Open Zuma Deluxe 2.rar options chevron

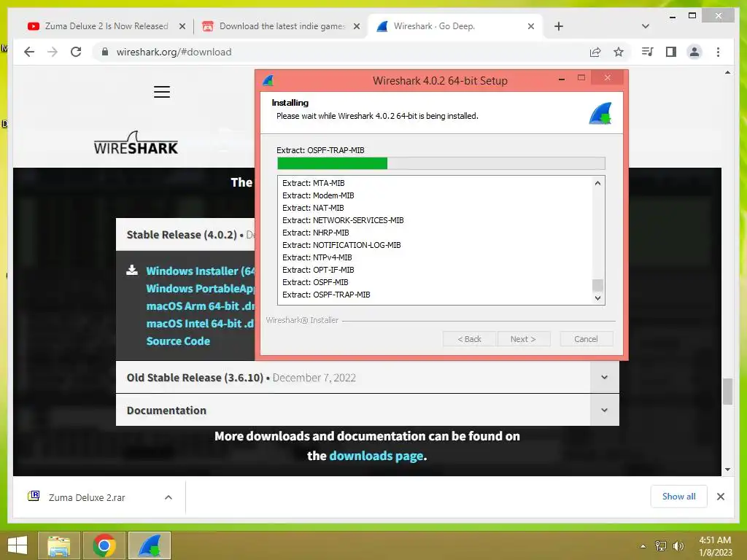tap(169, 497)
